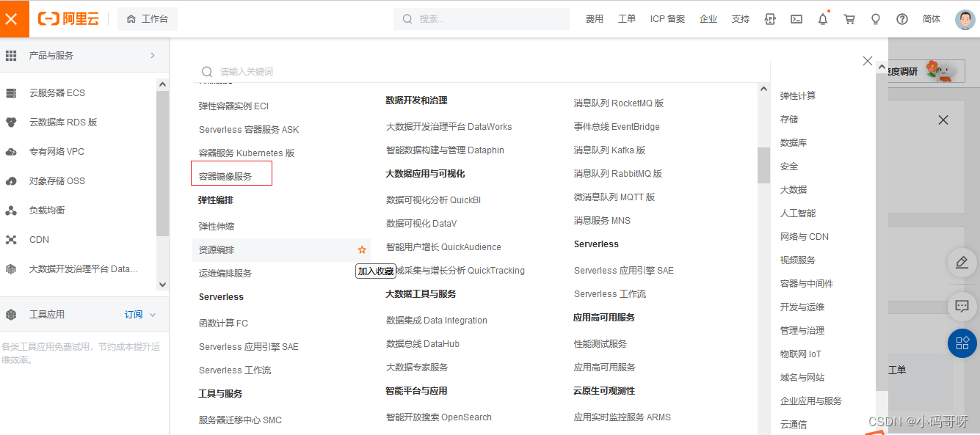Jump to 容器与中间件 category
The width and height of the screenshot is (980, 435).
[x=807, y=284]
